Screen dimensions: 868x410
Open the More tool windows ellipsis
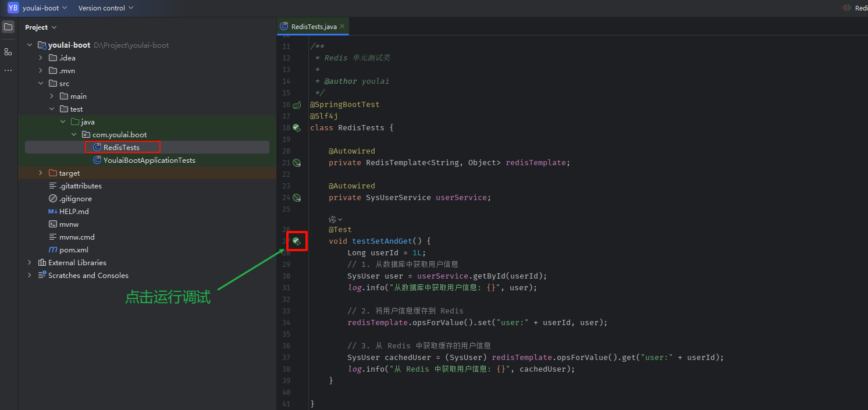(8, 70)
